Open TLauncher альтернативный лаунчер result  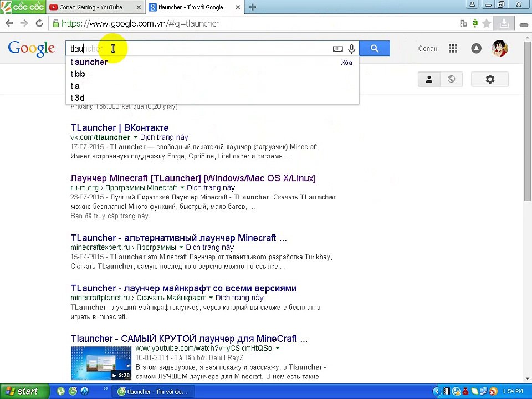179,238
